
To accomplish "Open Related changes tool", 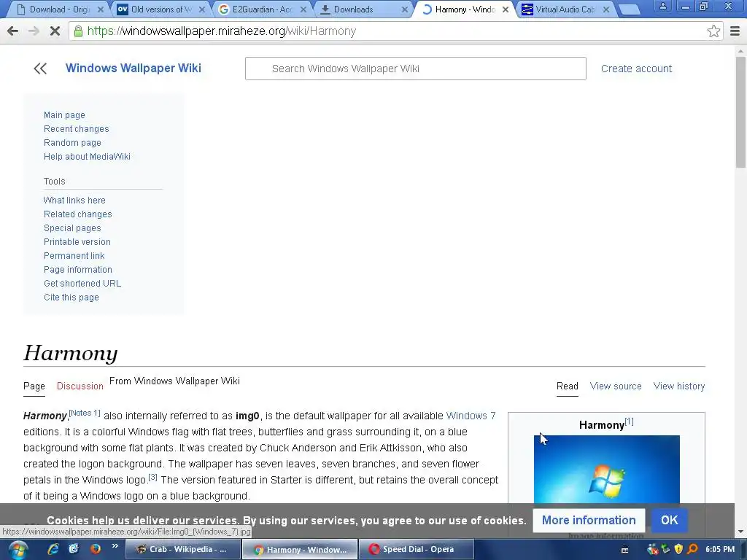I will click(x=77, y=214).
